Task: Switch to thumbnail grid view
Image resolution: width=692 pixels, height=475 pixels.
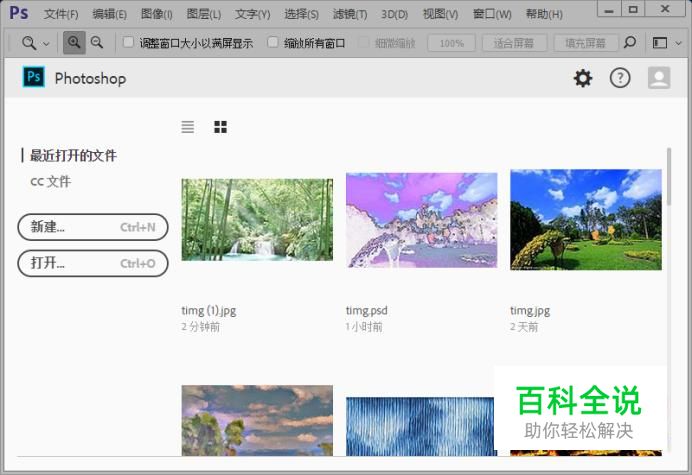Action: point(220,127)
